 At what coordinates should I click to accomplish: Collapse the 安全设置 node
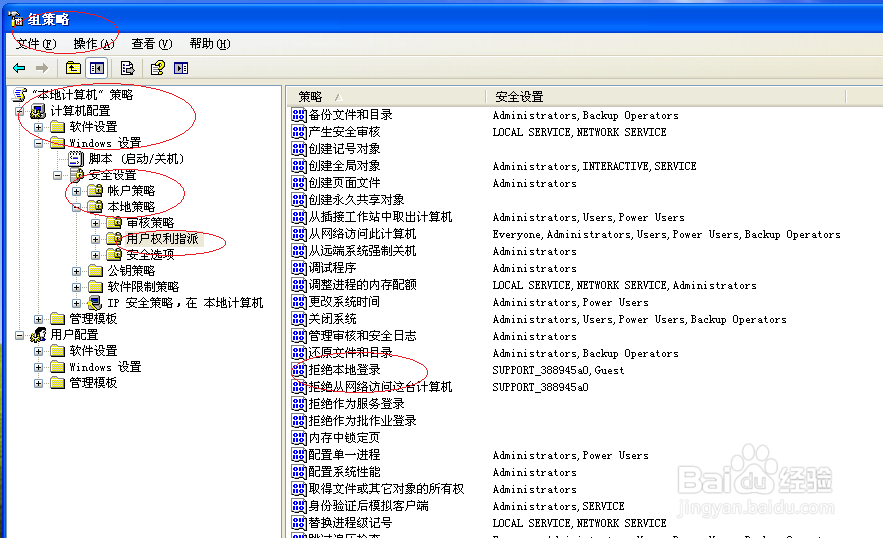click(x=57, y=175)
